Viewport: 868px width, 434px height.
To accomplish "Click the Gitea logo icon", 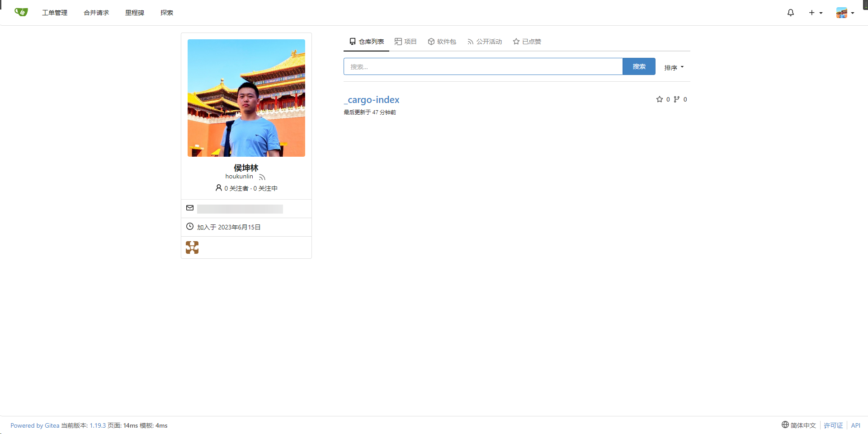I will click(x=21, y=12).
